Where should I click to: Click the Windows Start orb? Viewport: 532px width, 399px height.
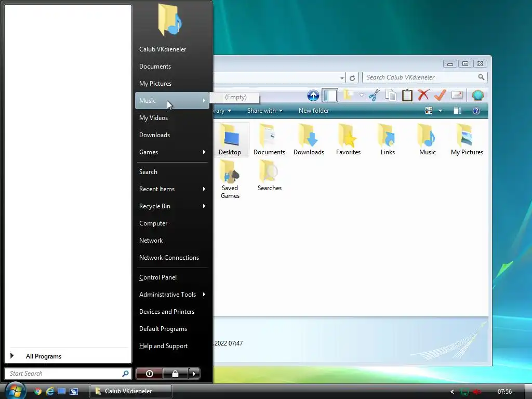click(16, 391)
